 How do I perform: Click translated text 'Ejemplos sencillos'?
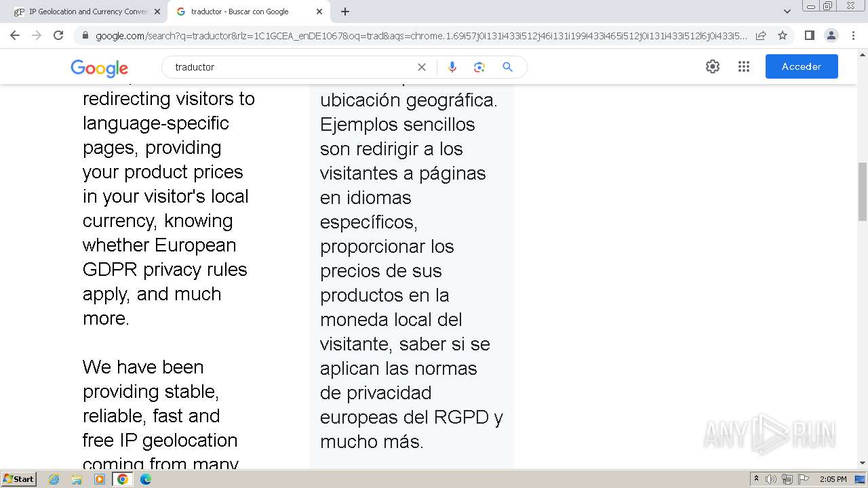(397, 125)
